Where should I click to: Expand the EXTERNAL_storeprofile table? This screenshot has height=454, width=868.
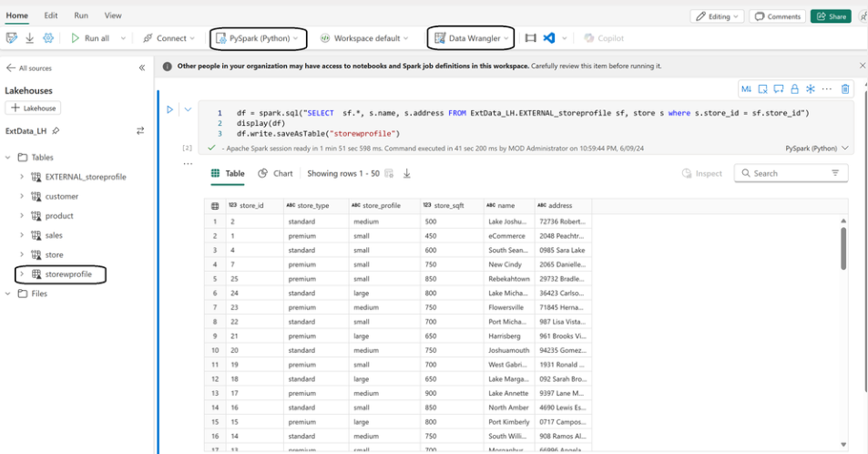click(x=22, y=177)
